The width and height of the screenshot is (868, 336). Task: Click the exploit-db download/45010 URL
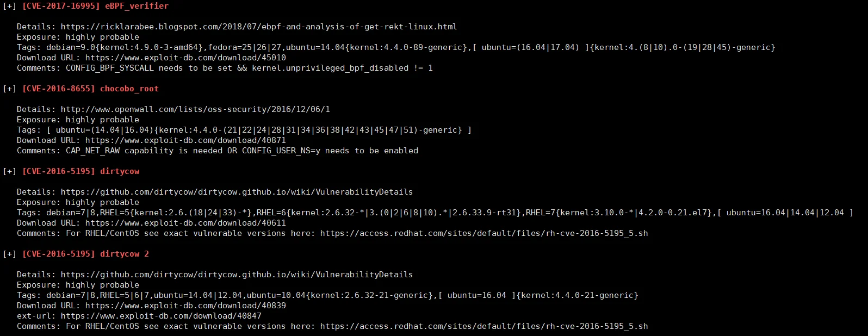(185, 58)
